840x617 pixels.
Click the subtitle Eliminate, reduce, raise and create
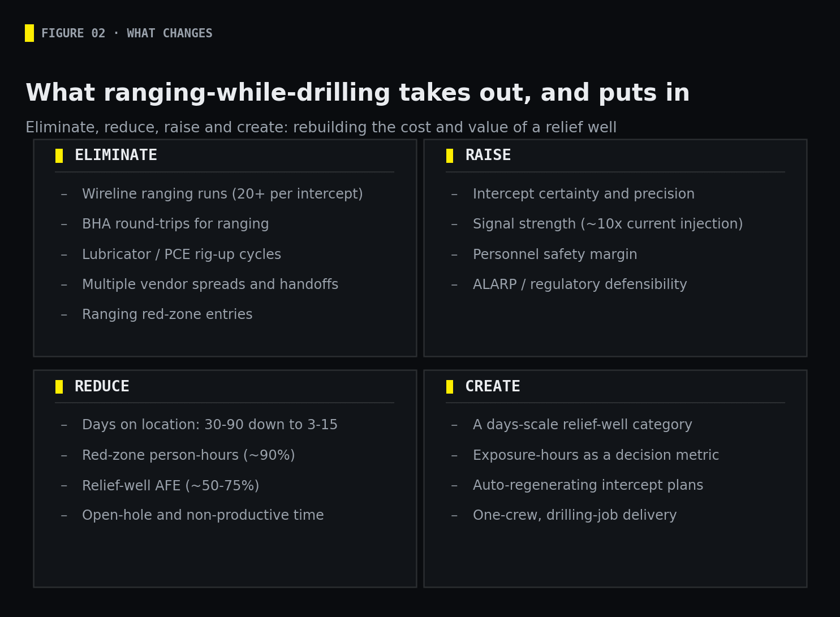point(321,128)
